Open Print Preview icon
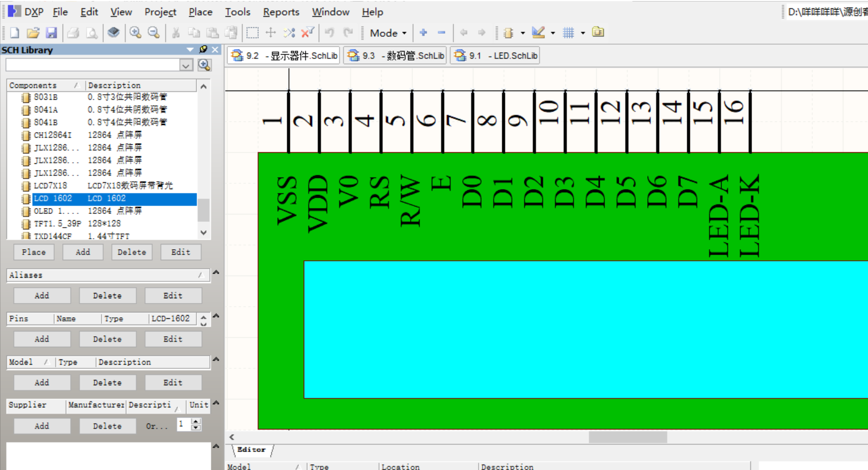This screenshot has height=470, width=868. (x=92, y=33)
